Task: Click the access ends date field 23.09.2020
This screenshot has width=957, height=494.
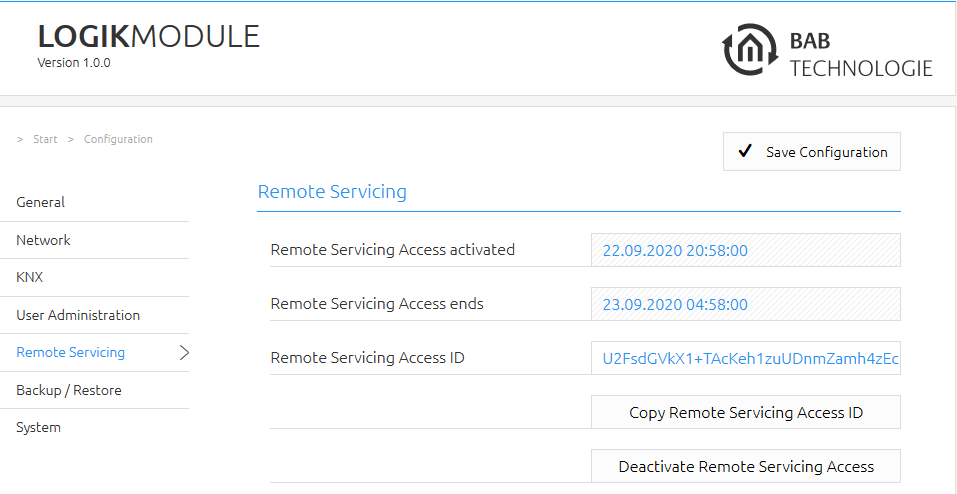Action: click(745, 304)
